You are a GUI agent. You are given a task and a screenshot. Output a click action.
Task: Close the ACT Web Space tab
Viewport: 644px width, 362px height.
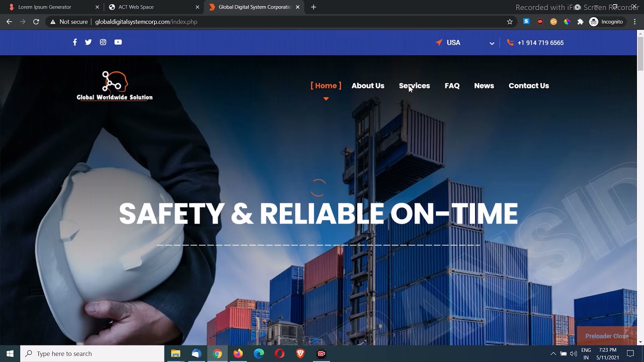click(197, 7)
